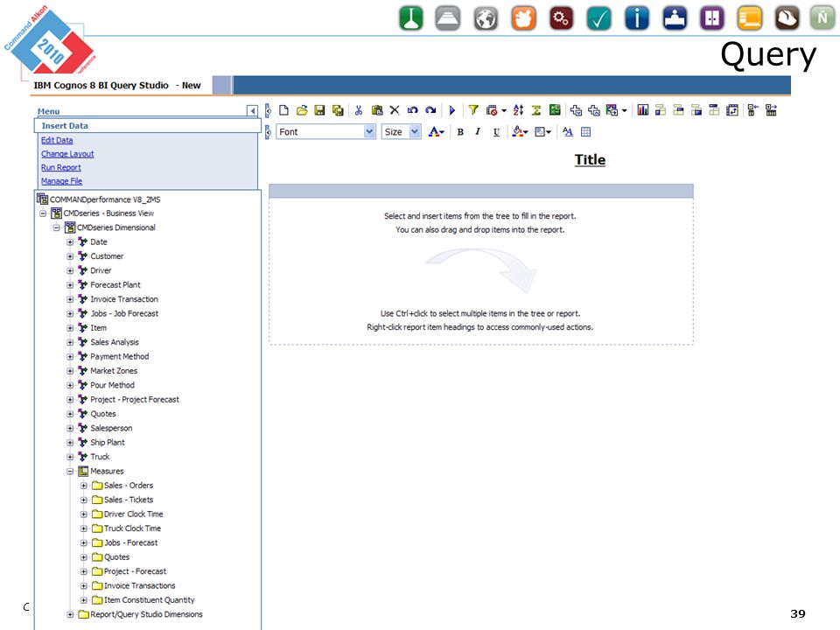Collapse the Menu panel arrow

[x=252, y=111]
